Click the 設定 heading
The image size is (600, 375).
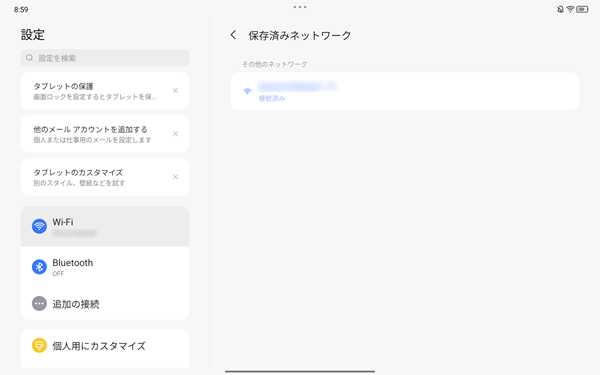(33, 35)
